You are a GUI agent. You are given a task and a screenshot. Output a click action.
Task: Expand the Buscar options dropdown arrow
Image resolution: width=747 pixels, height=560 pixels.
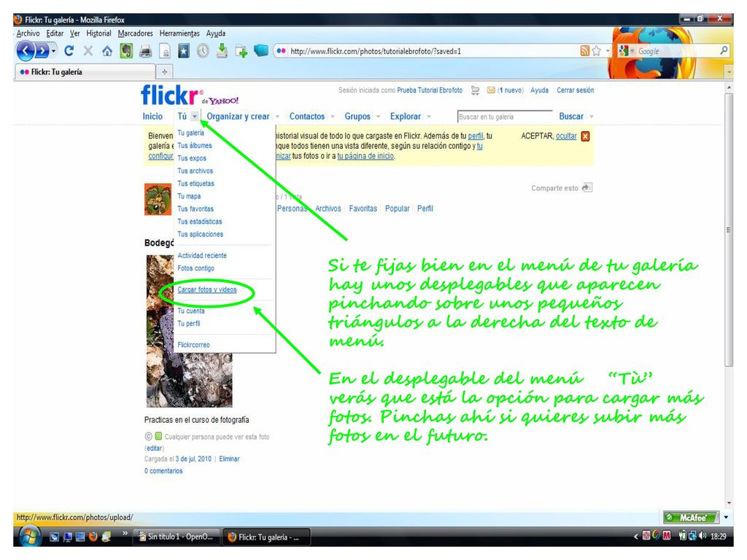point(591,117)
